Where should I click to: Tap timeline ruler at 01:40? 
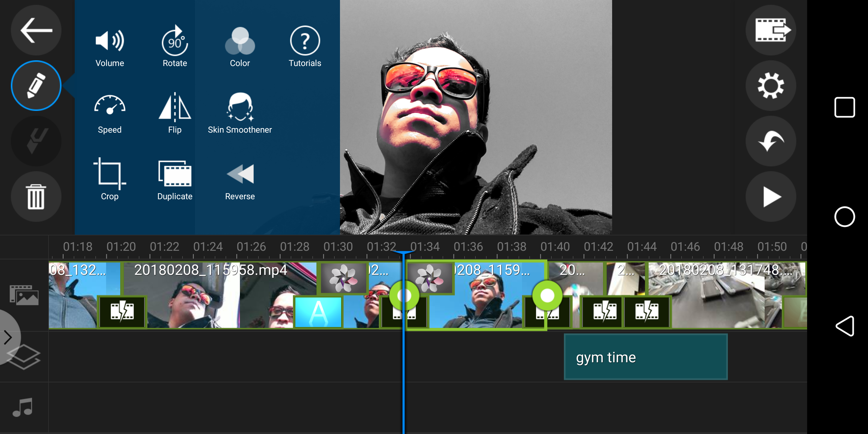555,247
